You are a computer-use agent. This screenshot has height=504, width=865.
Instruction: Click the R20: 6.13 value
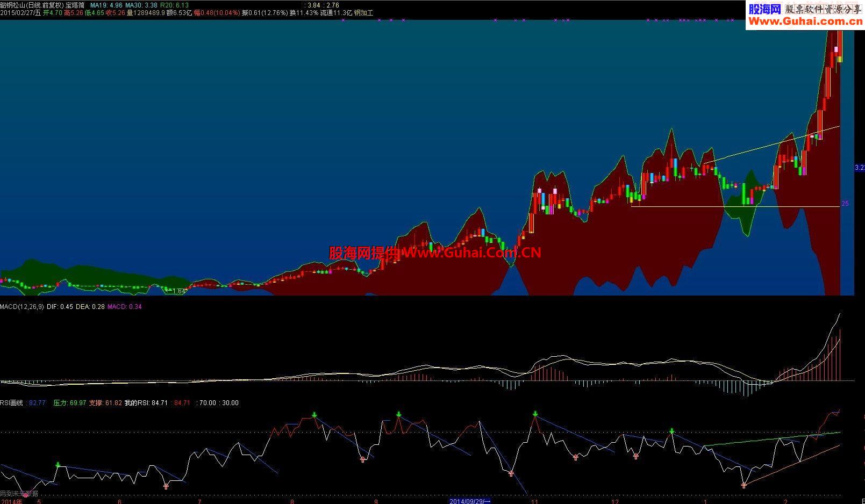pyautogui.click(x=175, y=5)
